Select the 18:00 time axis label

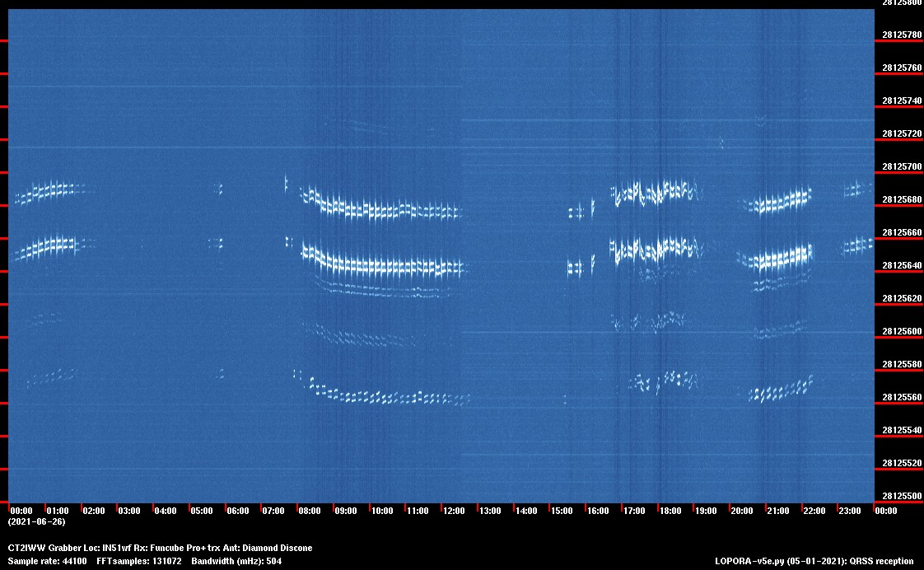pos(670,511)
